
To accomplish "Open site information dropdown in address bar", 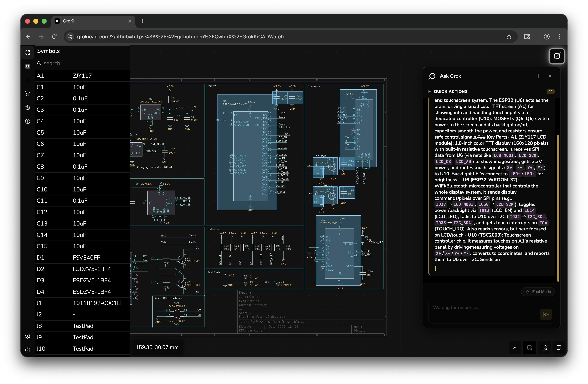I will click(70, 37).
